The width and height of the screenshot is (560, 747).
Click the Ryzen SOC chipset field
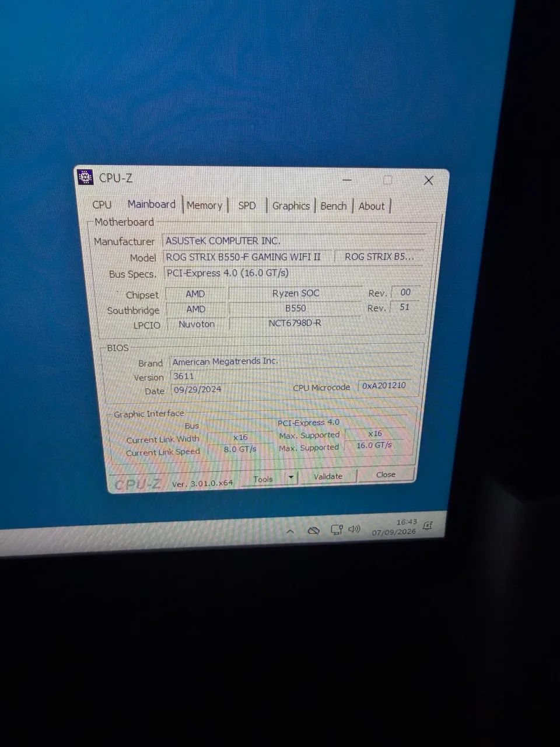[x=296, y=293]
